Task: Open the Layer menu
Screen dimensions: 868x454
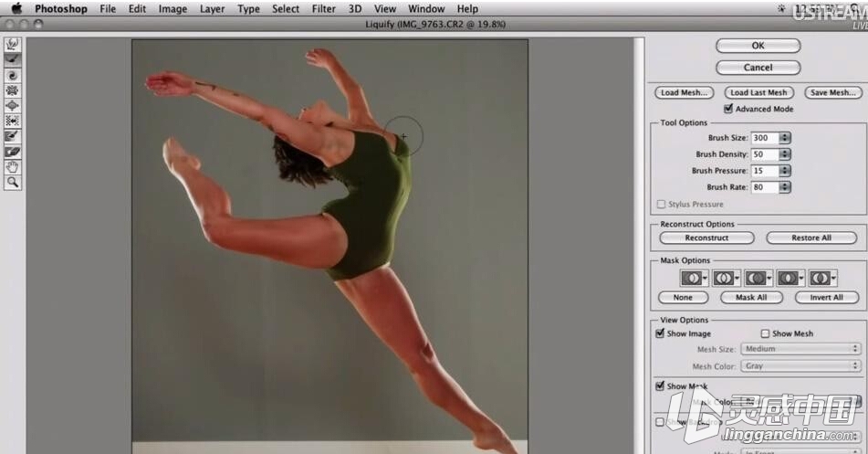Action: 212,9
